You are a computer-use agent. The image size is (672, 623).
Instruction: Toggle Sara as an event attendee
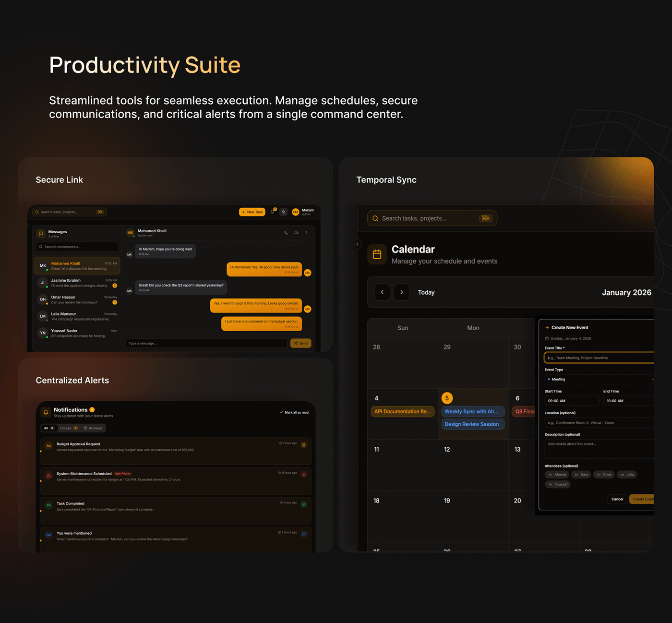[581, 475]
